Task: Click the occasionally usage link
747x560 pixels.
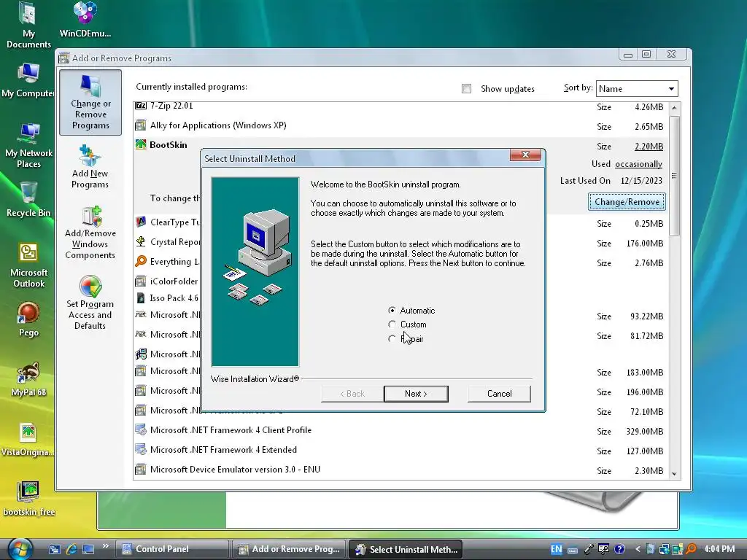Action: point(639,164)
